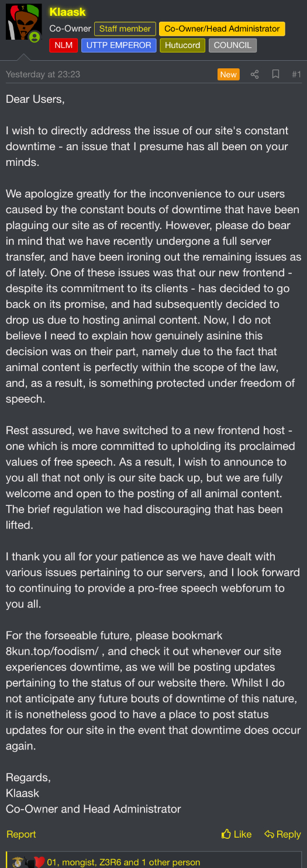Open Klaask's avatar image
307x868 pixels.
tap(23, 23)
